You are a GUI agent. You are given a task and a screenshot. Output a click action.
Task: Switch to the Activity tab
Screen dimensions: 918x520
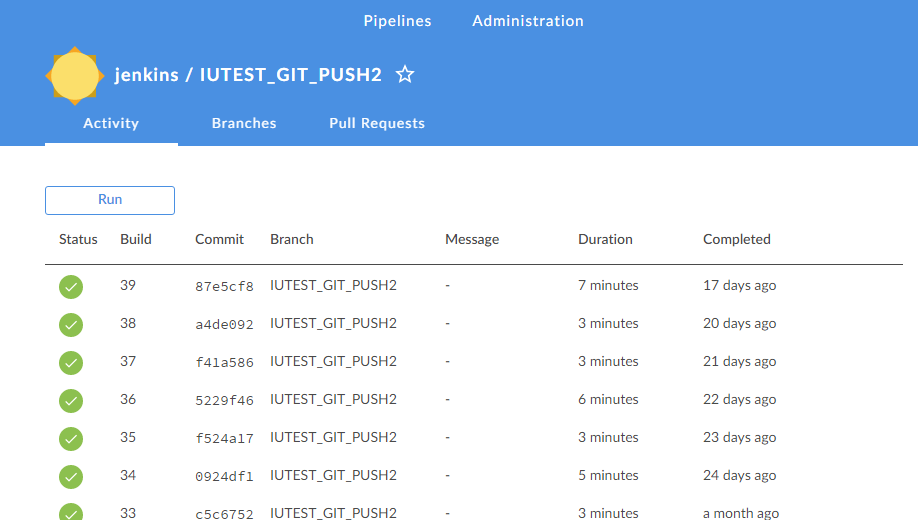(111, 124)
